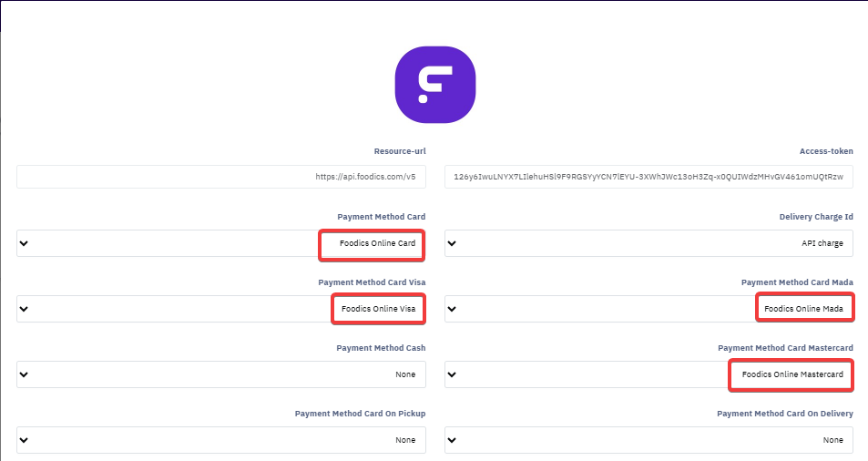The image size is (868, 461).
Task: Expand the Delivery Charge Id dropdown
Action: pyautogui.click(x=648, y=243)
